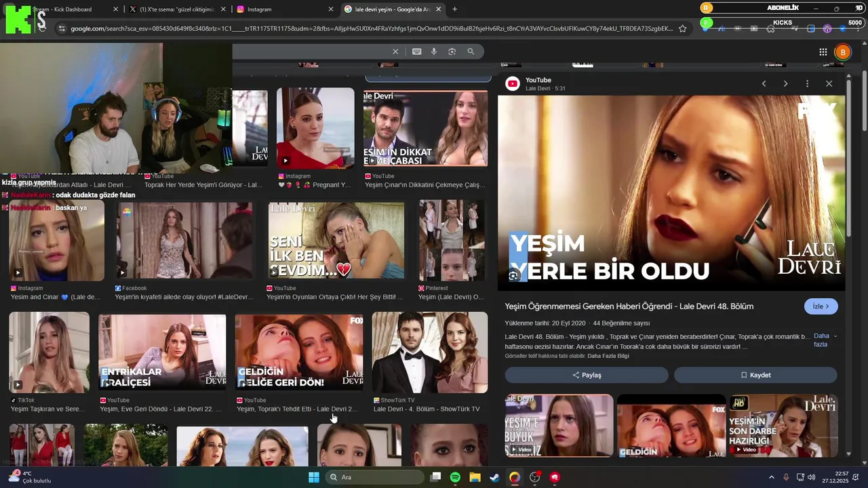The height and width of the screenshot is (488, 868).
Task: Open YEŞİM'E BÜYÜK related video thumbnail
Action: 559,426
